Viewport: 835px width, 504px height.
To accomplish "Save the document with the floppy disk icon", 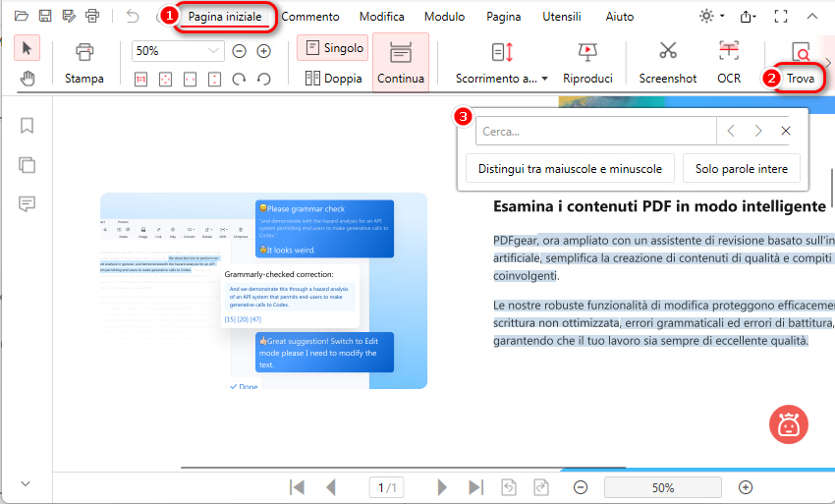I will [45, 16].
